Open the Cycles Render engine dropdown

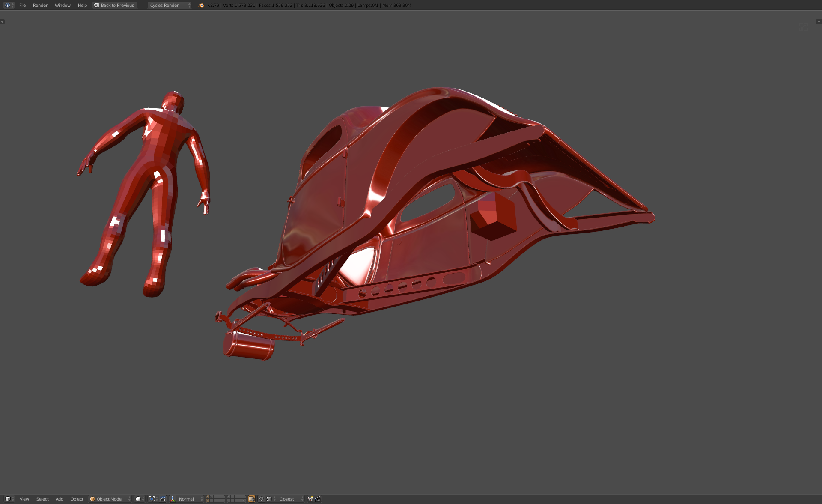click(x=170, y=5)
